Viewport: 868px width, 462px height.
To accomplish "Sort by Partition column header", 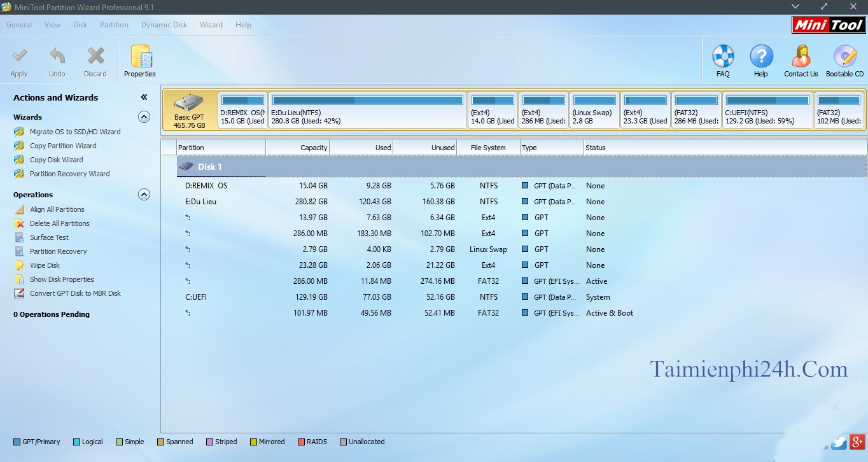I will point(221,148).
